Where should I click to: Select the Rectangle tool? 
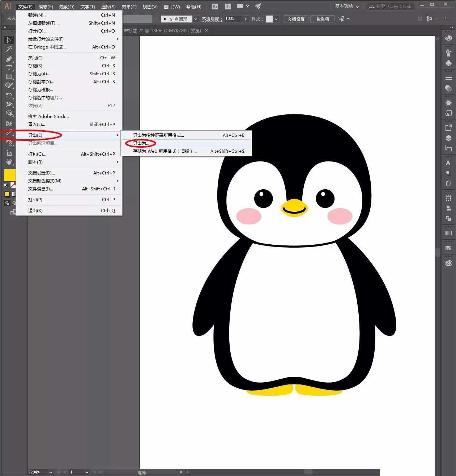coord(9,77)
